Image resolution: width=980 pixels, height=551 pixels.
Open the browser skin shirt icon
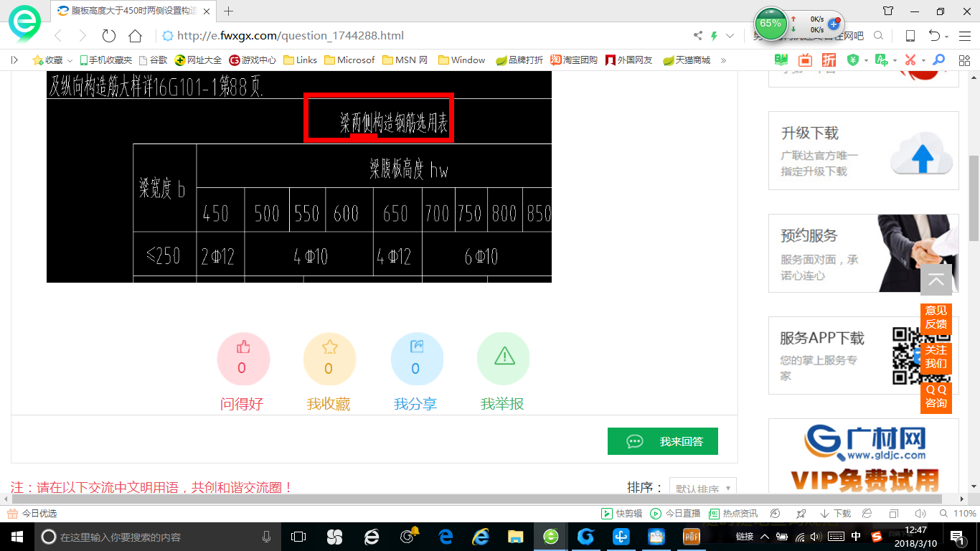click(888, 11)
